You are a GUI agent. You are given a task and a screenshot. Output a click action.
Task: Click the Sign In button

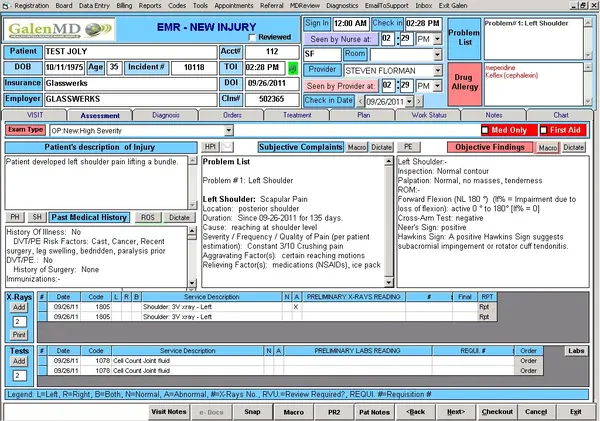(317, 23)
